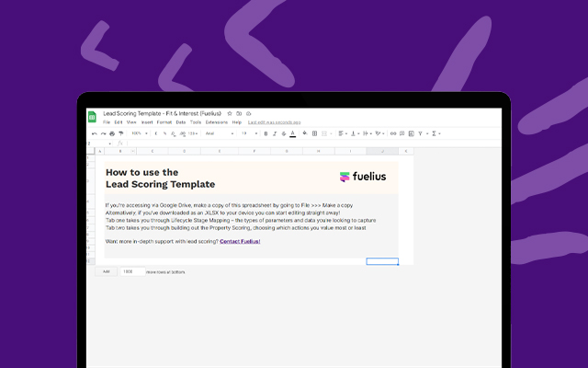Click the Contact Fuelius! link

click(x=240, y=241)
